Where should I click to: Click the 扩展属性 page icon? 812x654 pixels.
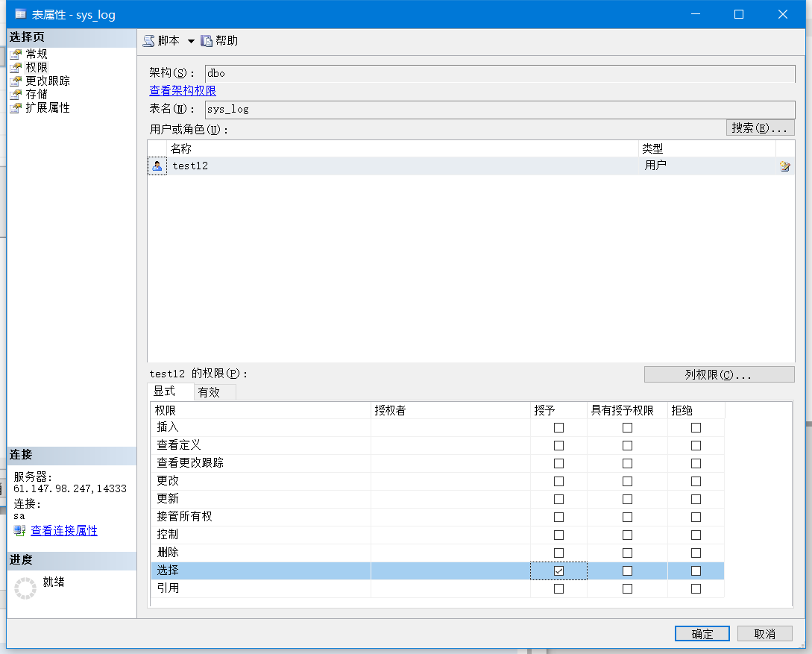16,107
